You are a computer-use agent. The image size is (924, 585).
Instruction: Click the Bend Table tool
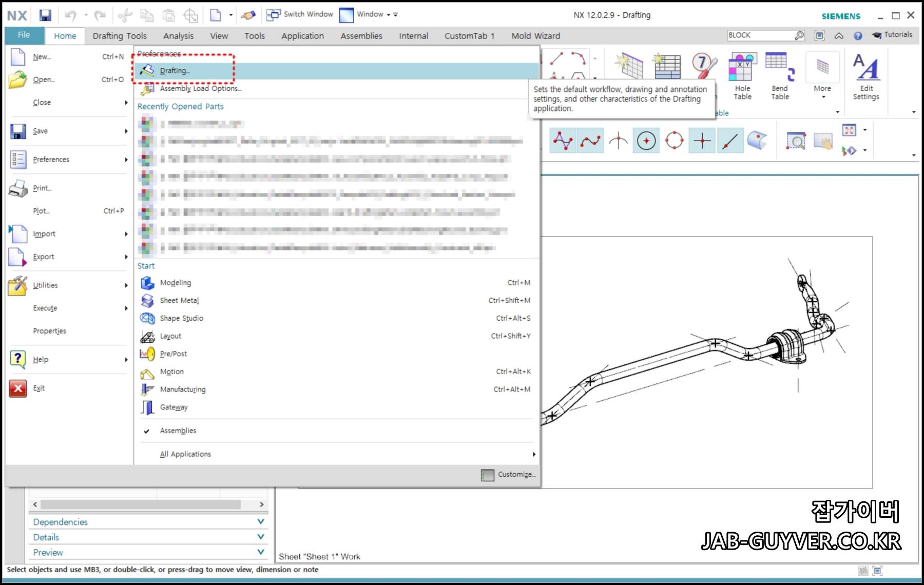tap(780, 77)
